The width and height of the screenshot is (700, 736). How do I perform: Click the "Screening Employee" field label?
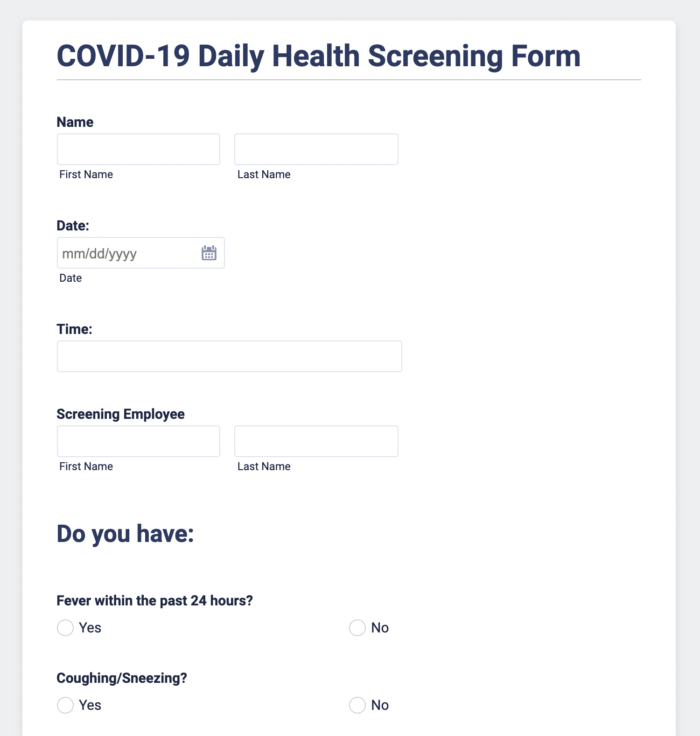point(120,414)
